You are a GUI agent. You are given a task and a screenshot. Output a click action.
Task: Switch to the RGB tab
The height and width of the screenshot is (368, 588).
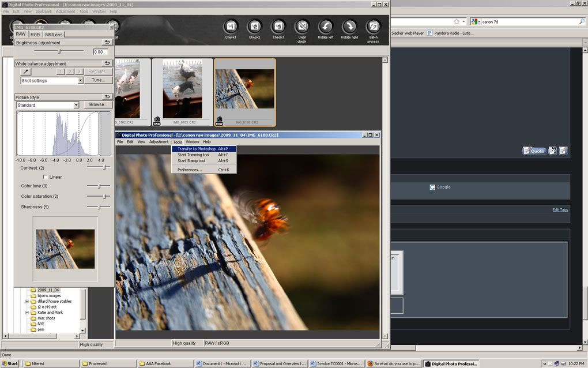tap(35, 35)
